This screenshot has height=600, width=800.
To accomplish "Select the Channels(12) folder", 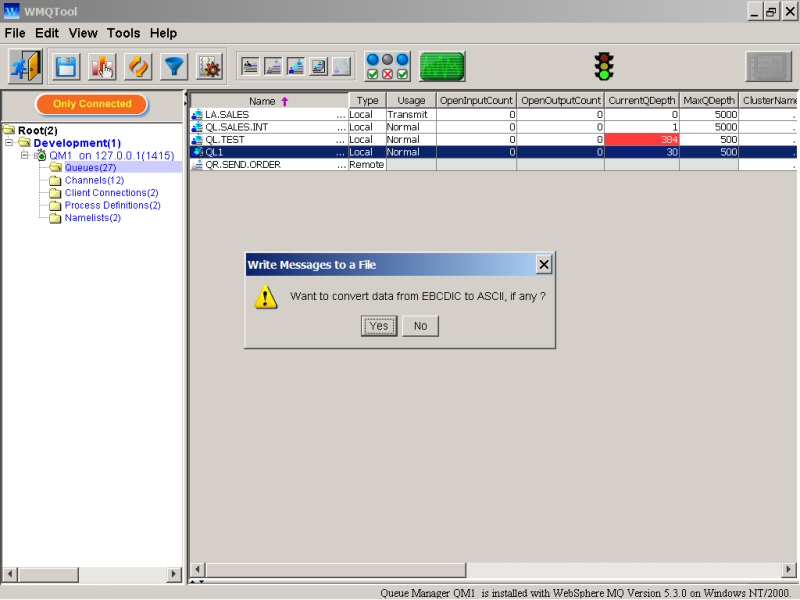I will tap(94, 180).
